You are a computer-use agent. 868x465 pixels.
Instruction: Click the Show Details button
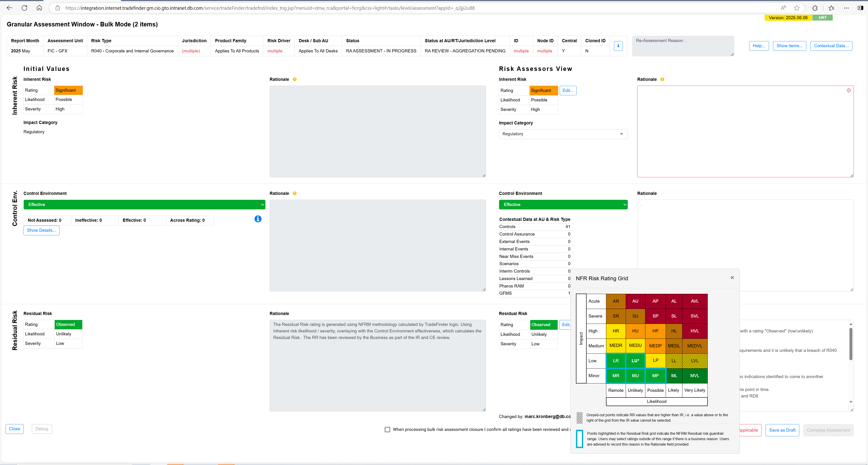pyautogui.click(x=41, y=230)
